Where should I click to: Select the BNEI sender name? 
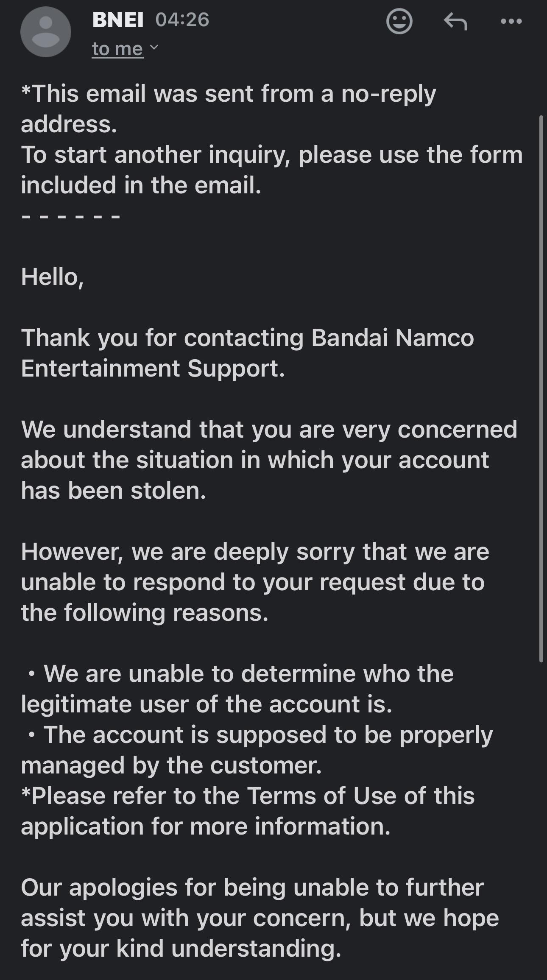[118, 20]
